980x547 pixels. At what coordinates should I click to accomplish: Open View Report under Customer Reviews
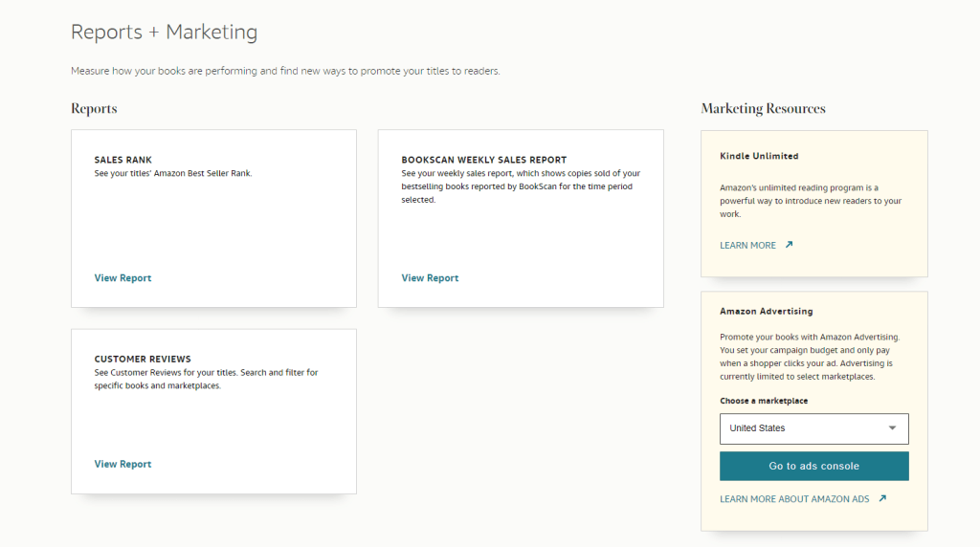coord(122,464)
